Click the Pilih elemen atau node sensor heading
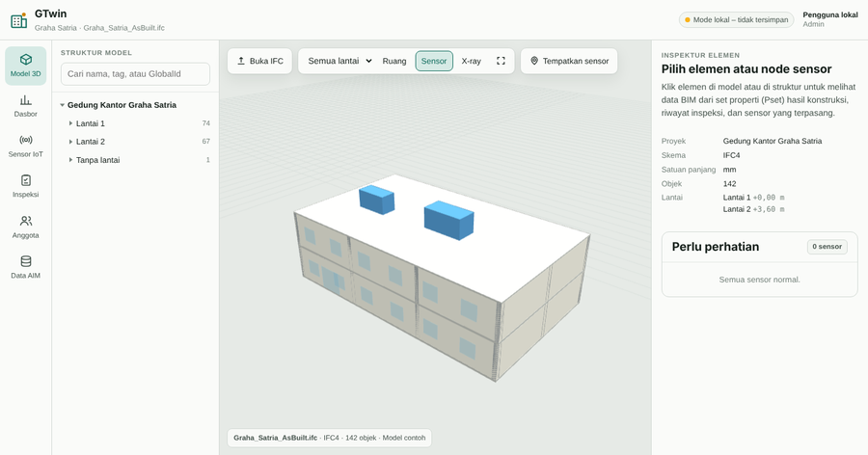The image size is (868, 455). click(746, 69)
